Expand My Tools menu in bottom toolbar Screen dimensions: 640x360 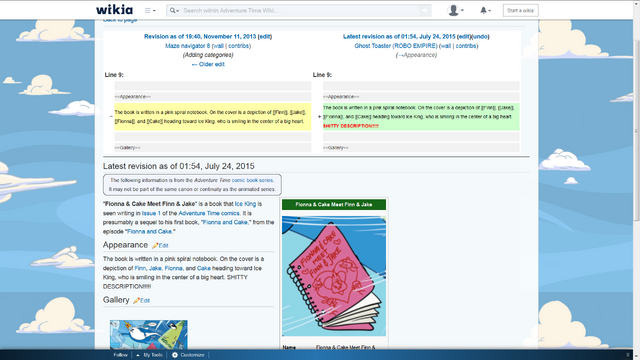click(149, 355)
